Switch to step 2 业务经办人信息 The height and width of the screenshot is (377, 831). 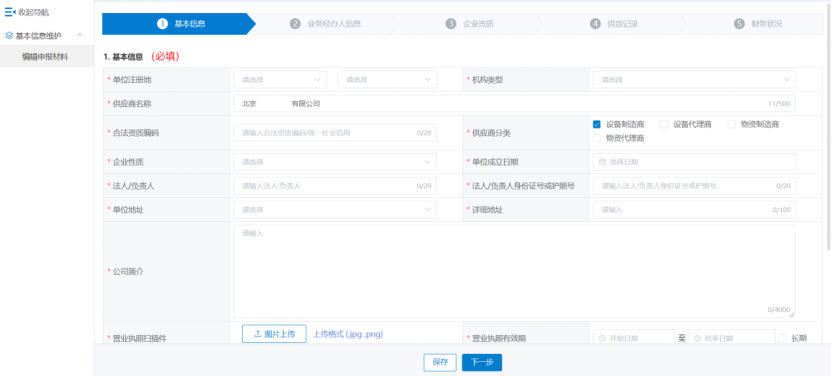pos(325,24)
